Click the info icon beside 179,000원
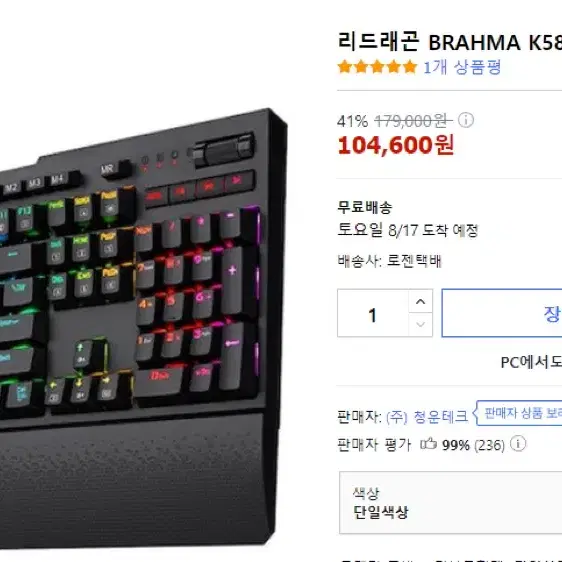 pos(466,120)
